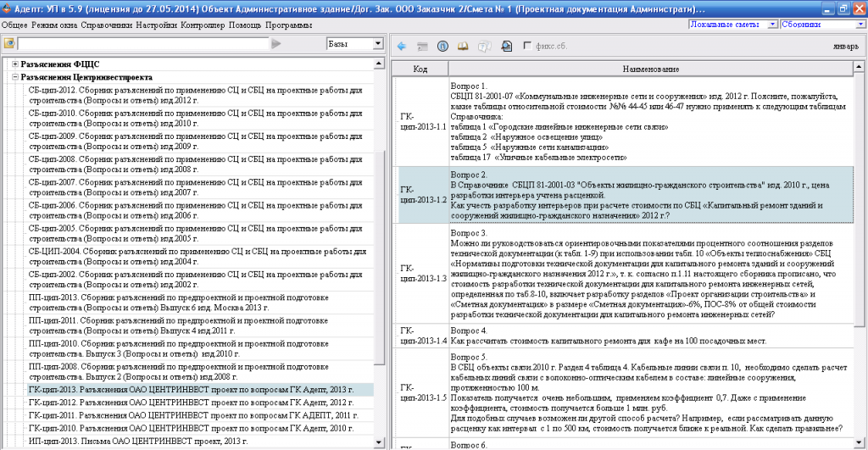Screen dimensions: 868x450
Task: Click the round information icon
Action: 442,47
